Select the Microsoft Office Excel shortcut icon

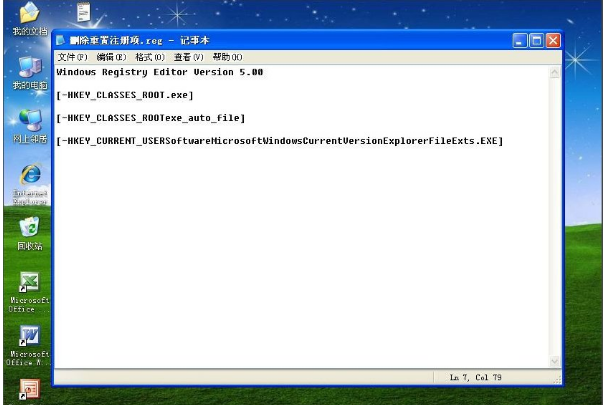29,283
